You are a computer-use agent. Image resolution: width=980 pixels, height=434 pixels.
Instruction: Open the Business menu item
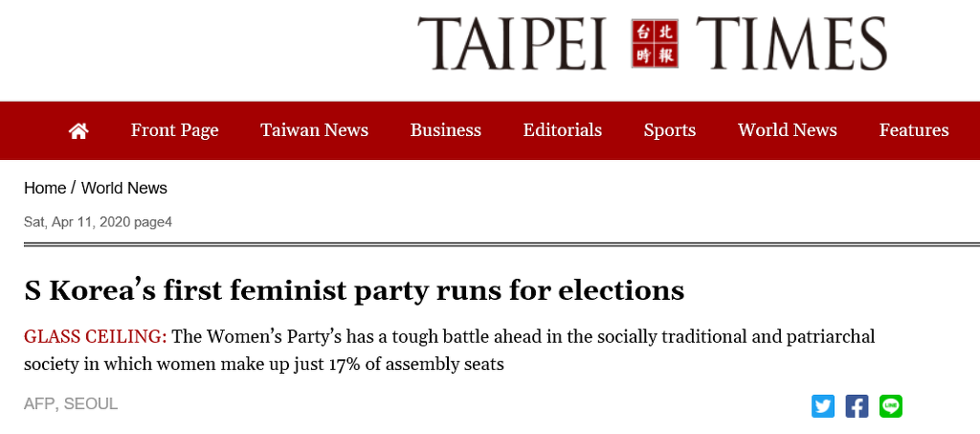coord(445,130)
